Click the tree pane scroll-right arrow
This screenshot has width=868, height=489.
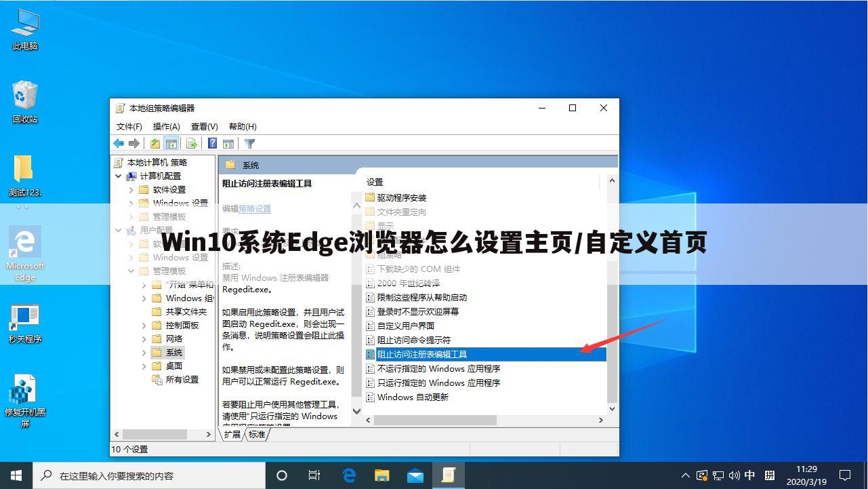tap(209, 434)
